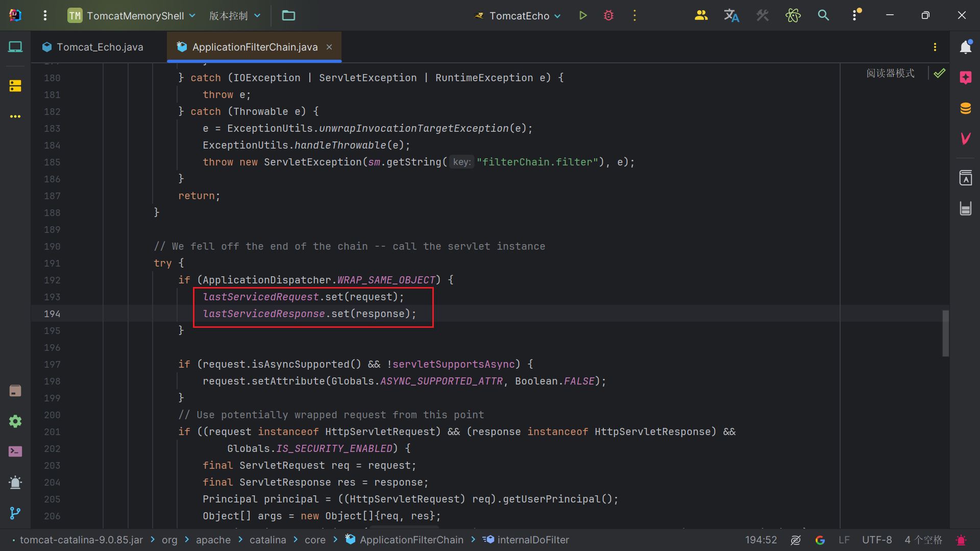Open the editor tabs options menu
Image resolution: width=980 pixels, height=551 pixels.
[935, 47]
